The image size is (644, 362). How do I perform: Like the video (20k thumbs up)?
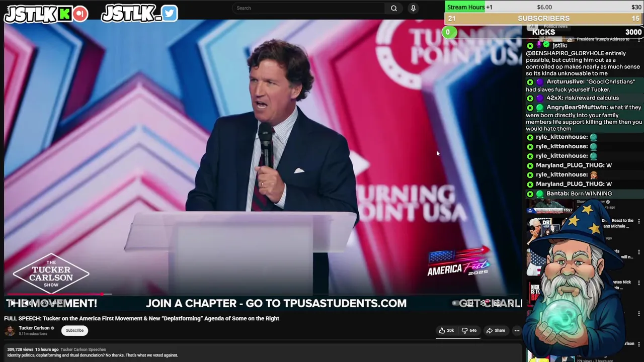[x=446, y=330]
